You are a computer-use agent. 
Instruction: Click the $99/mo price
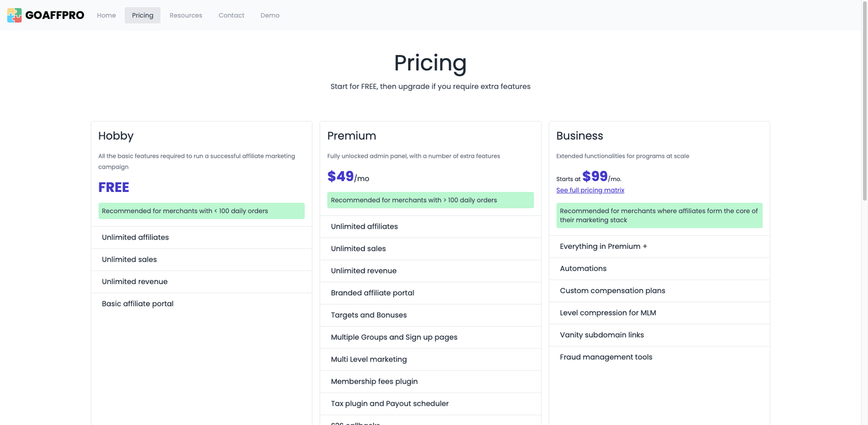click(x=602, y=177)
